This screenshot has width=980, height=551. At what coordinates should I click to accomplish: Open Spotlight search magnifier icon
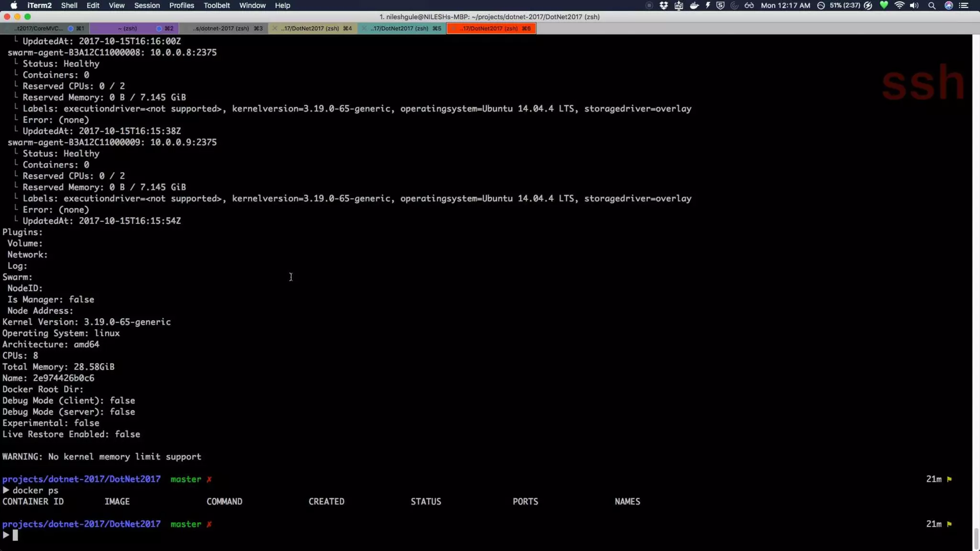point(932,5)
